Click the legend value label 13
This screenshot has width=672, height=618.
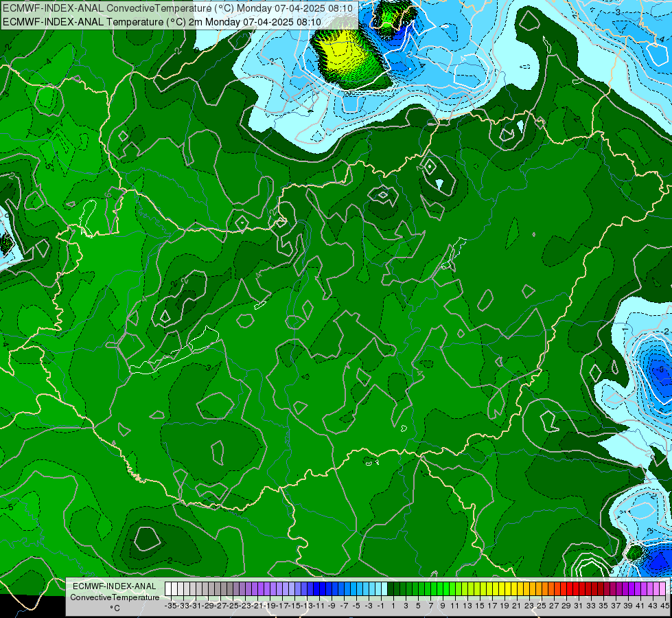coord(467,606)
